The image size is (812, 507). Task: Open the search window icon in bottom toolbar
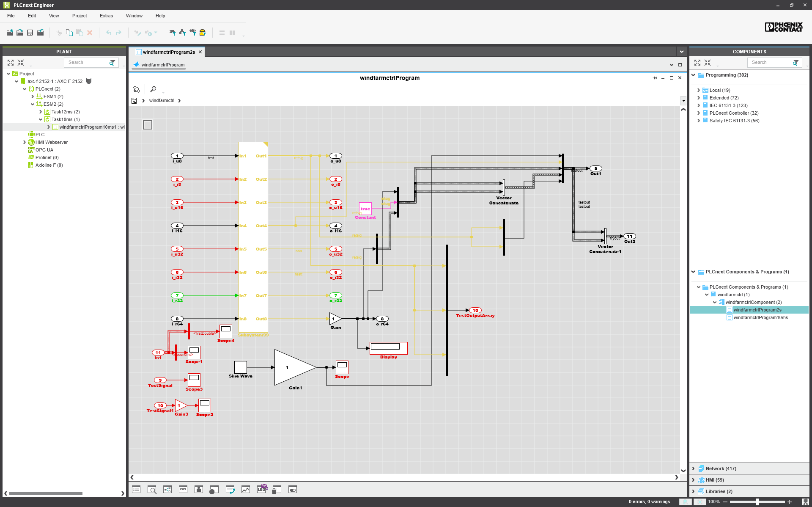(x=152, y=490)
